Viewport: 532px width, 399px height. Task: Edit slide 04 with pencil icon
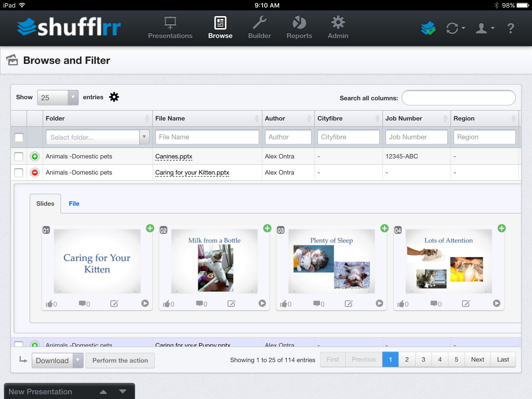[466, 304]
